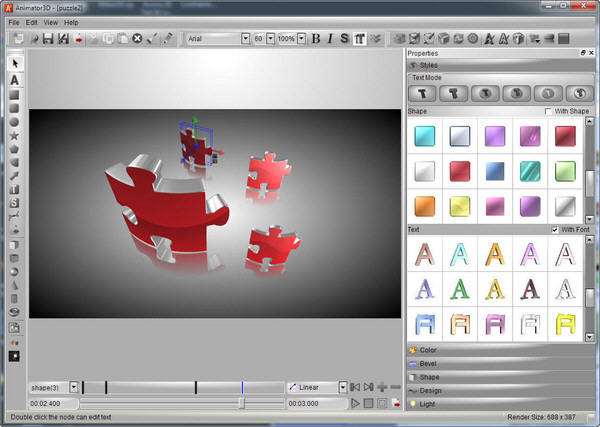
Task: Open the Linear interpolation dropdown
Action: [343, 387]
